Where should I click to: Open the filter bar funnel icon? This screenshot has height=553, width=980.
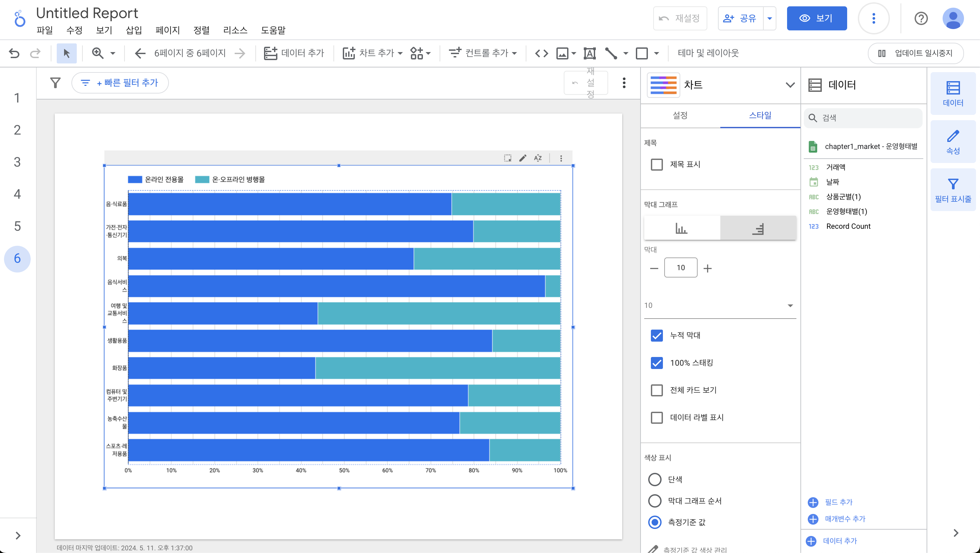[x=55, y=82]
